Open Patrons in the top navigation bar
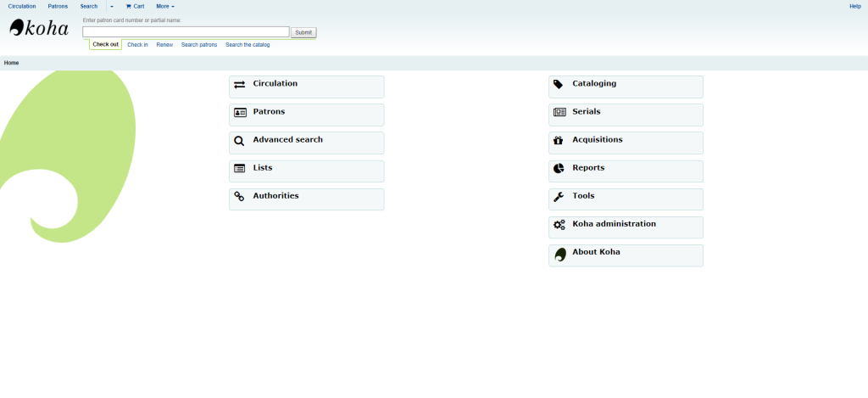Viewport: 868px width, 398px height. (x=58, y=6)
